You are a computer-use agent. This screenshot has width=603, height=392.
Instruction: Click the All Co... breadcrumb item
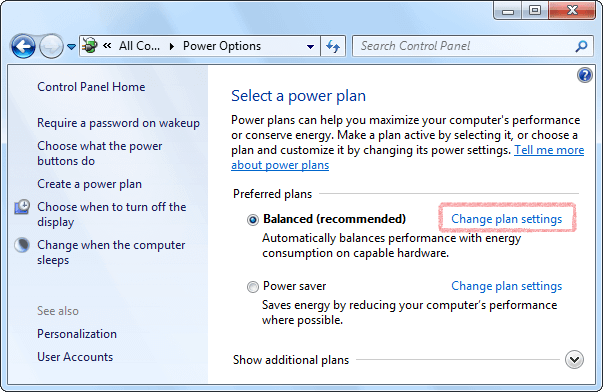click(x=139, y=46)
